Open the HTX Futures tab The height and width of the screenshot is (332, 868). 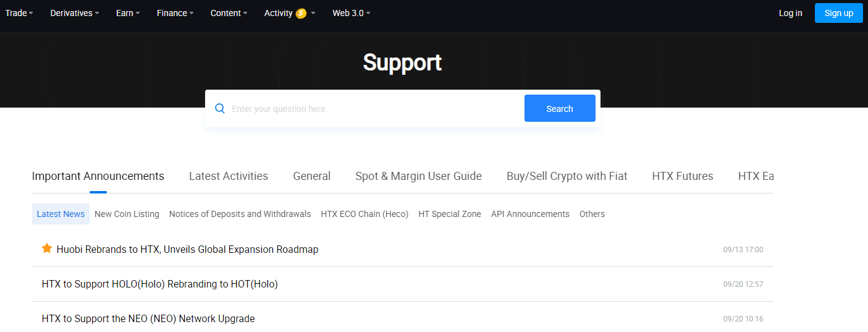point(682,176)
